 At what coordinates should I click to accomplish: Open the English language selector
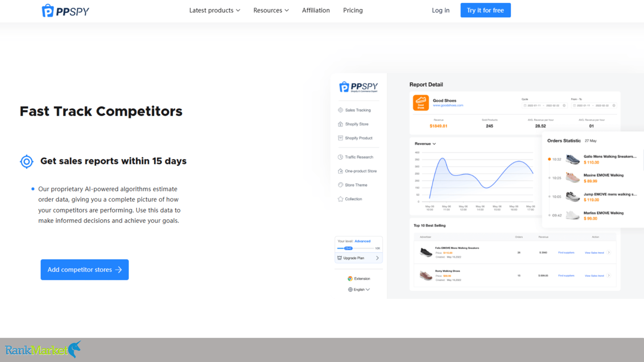tap(359, 289)
